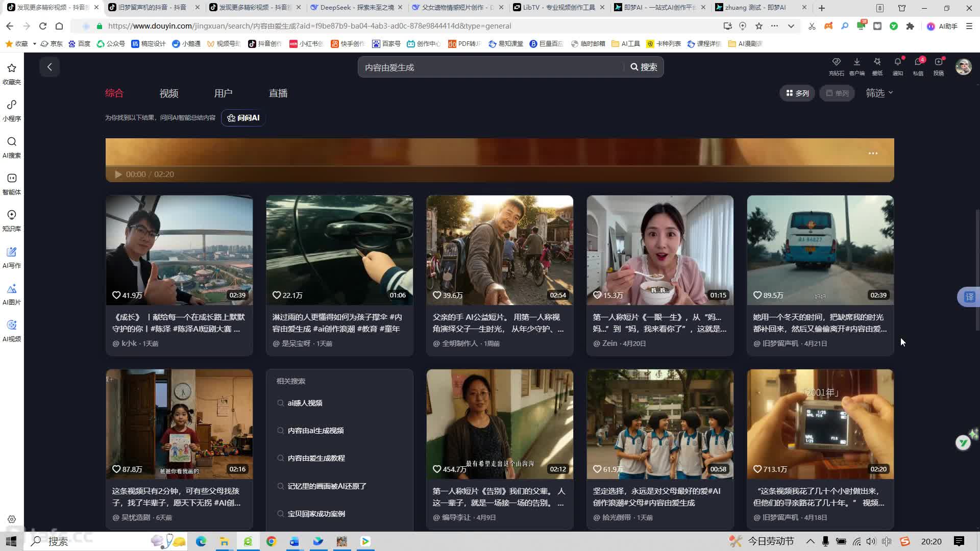Image resolution: width=980 pixels, height=551 pixels.
Task: Like the camera video with 713.1万 likes
Action: pos(758,469)
